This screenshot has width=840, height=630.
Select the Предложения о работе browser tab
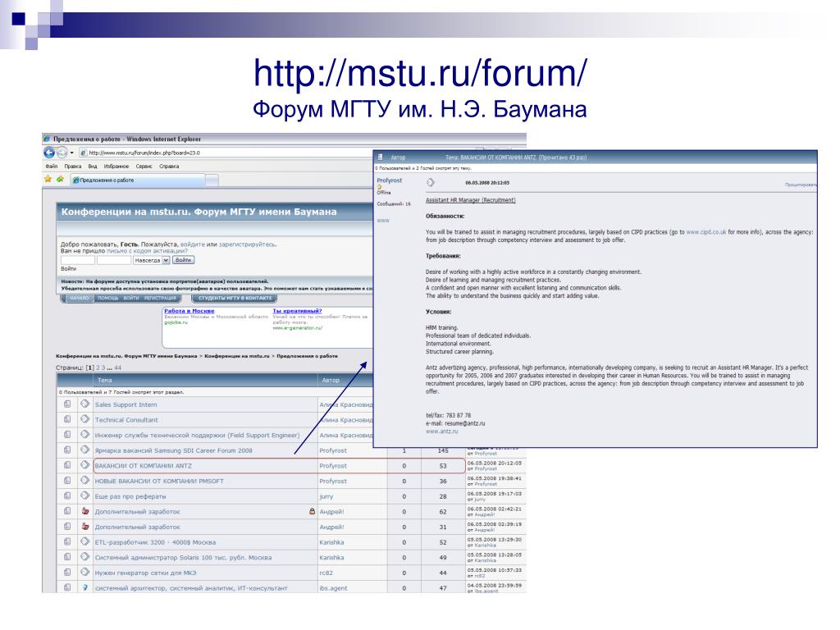pos(138,180)
